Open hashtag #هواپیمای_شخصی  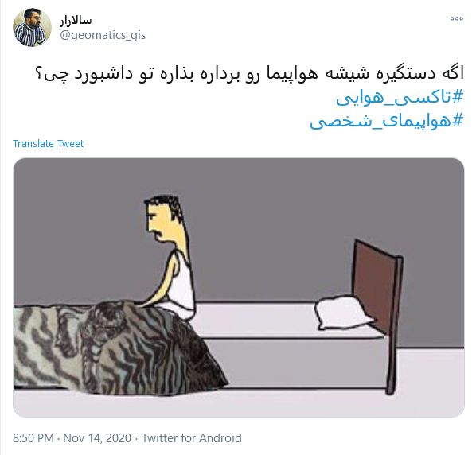pos(387,122)
